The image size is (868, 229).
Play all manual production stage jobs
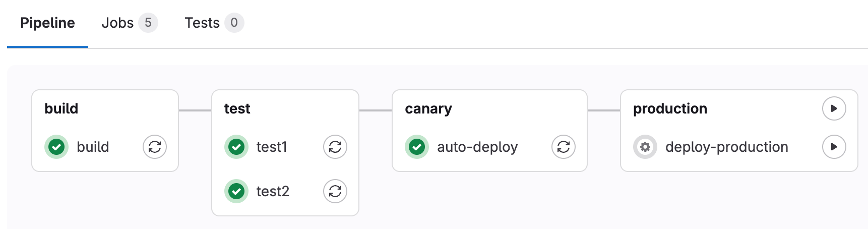click(x=834, y=108)
